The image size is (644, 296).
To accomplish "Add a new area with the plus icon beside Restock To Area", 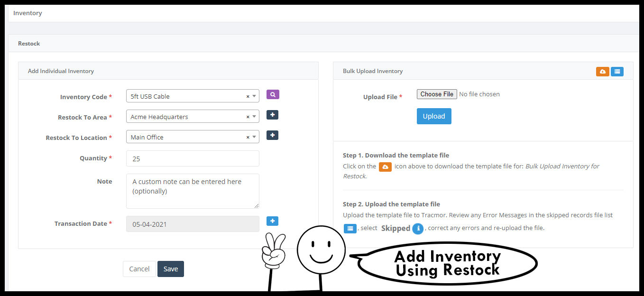I will (273, 115).
